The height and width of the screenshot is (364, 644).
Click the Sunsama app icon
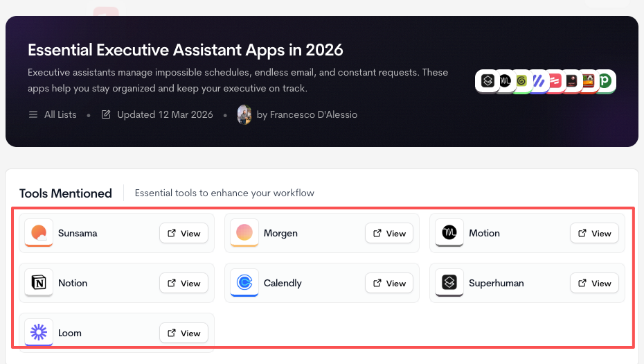point(39,233)
